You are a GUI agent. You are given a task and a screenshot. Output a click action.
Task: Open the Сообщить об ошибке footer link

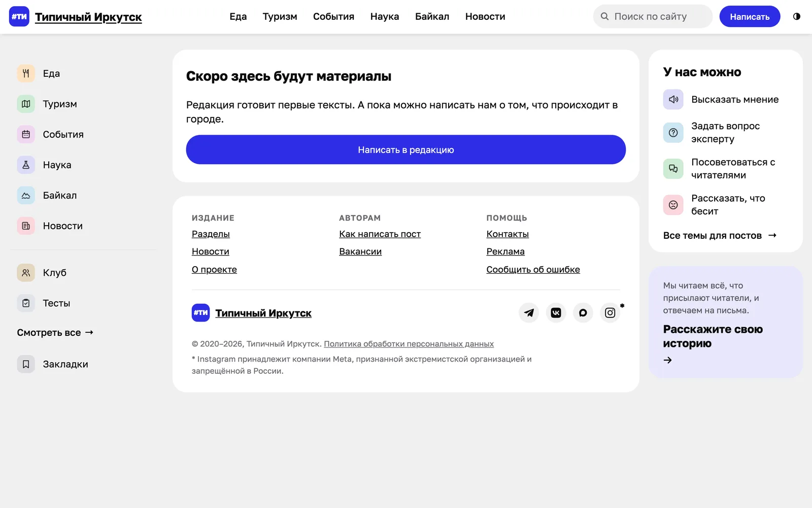point(533,270)
